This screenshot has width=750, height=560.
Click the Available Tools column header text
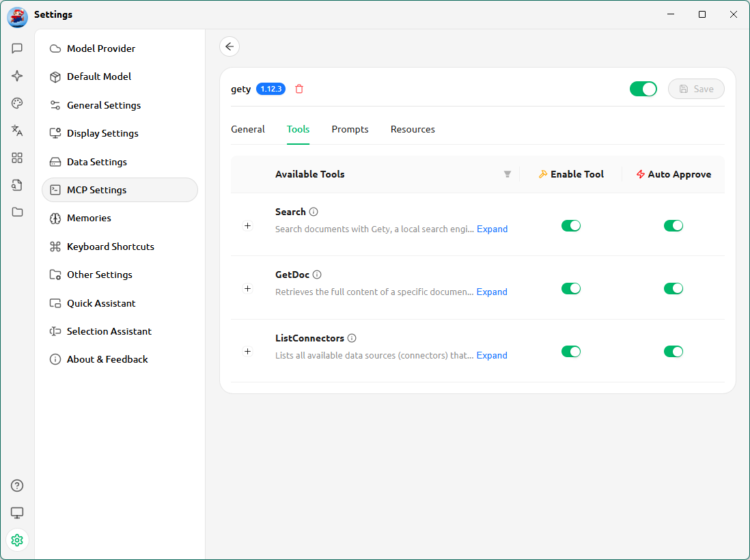point(310,175)
